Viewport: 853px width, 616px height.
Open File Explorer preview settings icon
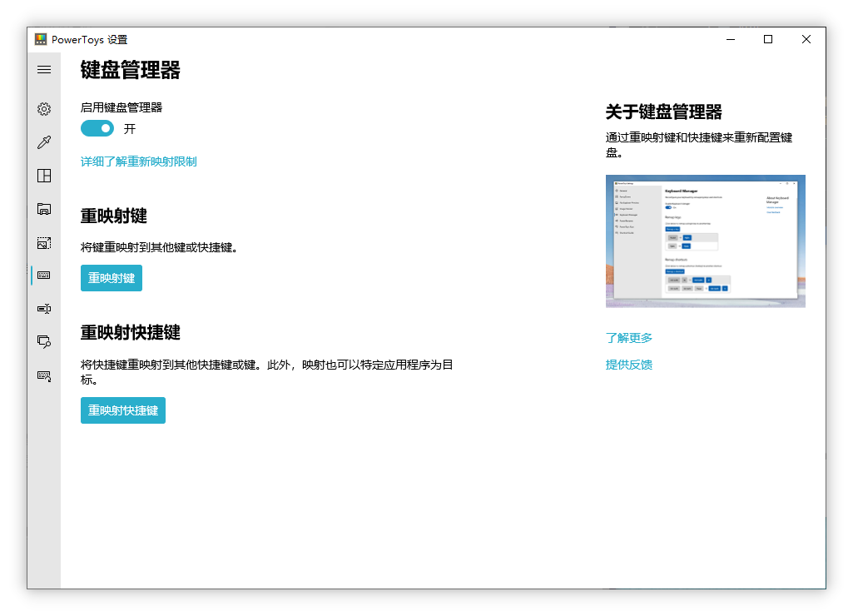(x=43, y=209)
